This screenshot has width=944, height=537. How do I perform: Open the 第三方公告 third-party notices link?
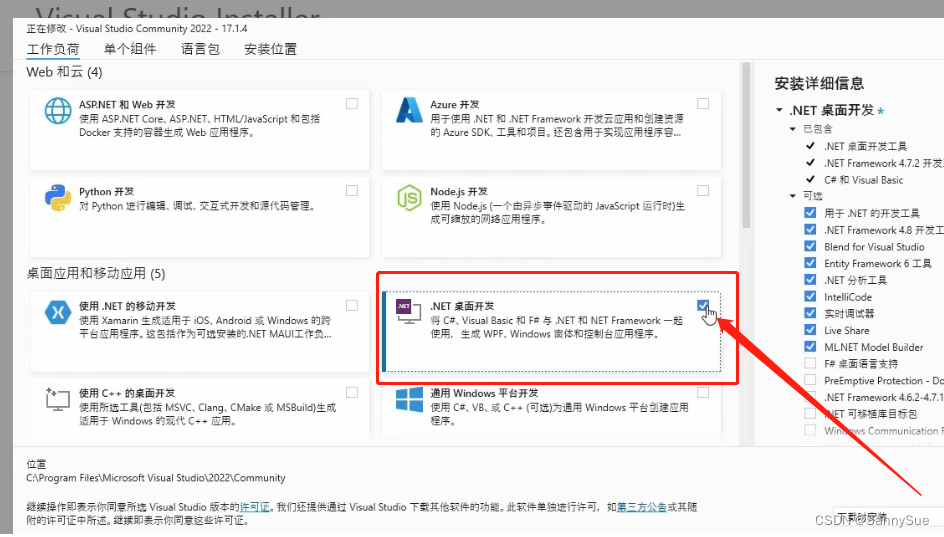[x=642, y=507]
